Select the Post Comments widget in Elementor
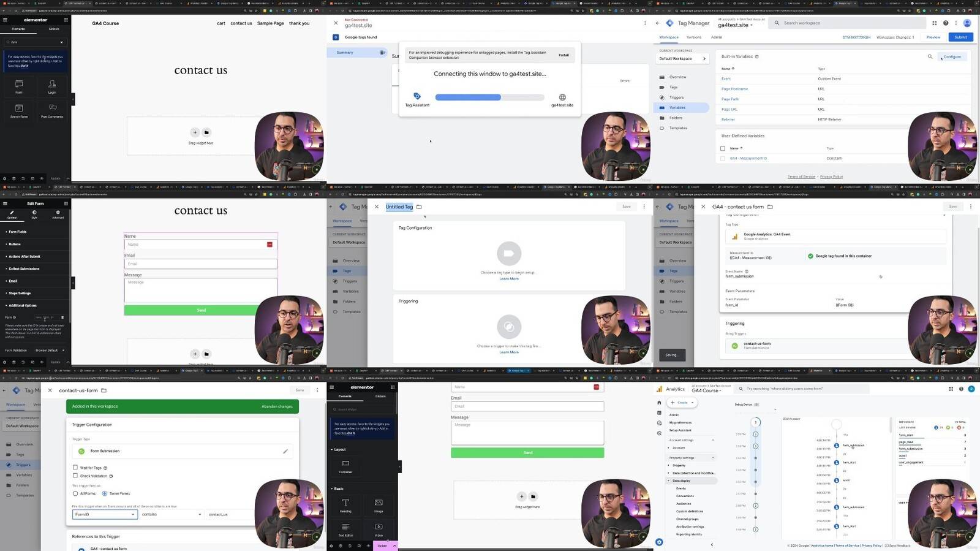This screenshot has width=980, height=551. tap(52, 110)
